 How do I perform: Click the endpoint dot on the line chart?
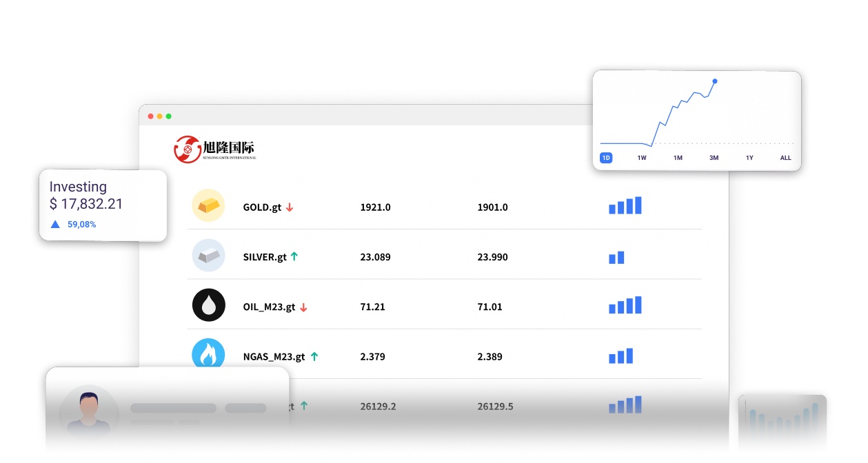tap(715, 81)
